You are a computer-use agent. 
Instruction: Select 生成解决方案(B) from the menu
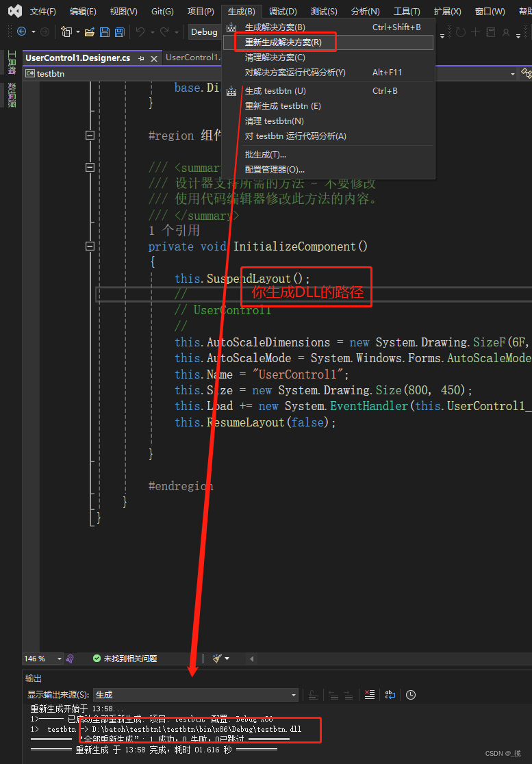329,27
